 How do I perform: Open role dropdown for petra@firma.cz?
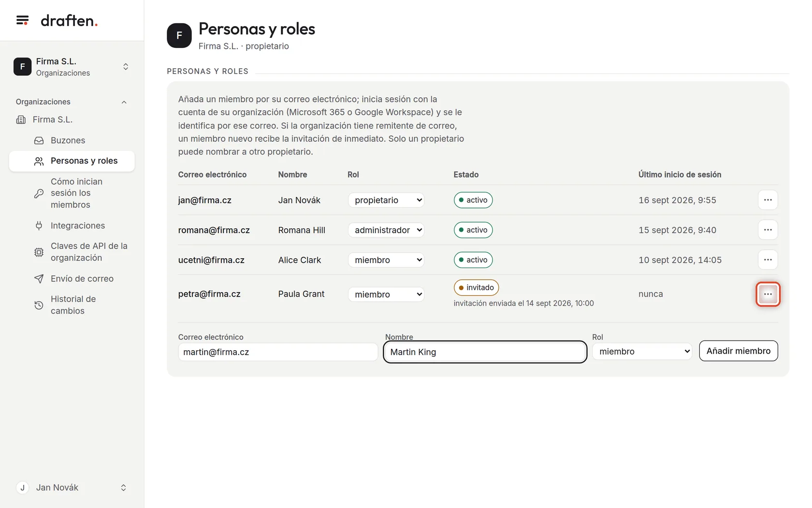pos(386,294)
